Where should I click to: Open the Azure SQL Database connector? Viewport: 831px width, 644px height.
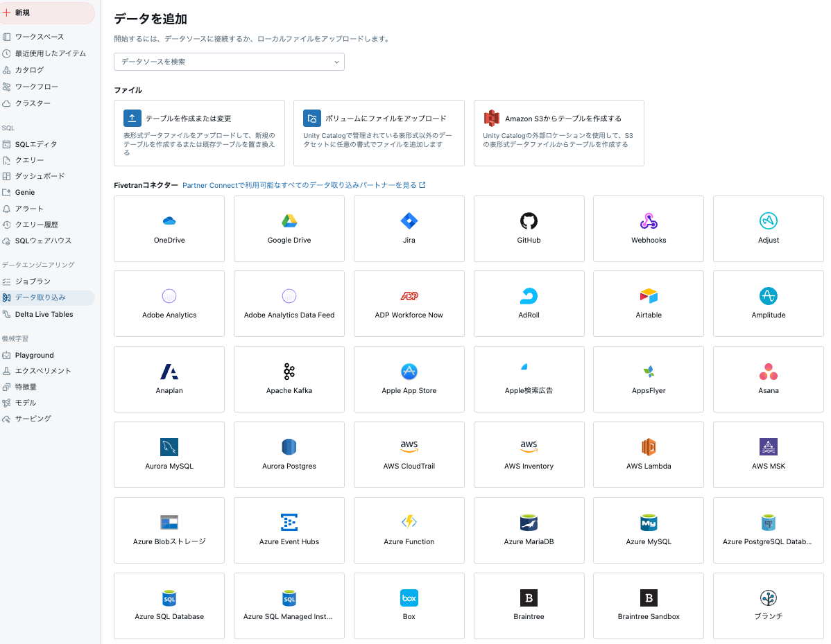(x=169, y=606)
